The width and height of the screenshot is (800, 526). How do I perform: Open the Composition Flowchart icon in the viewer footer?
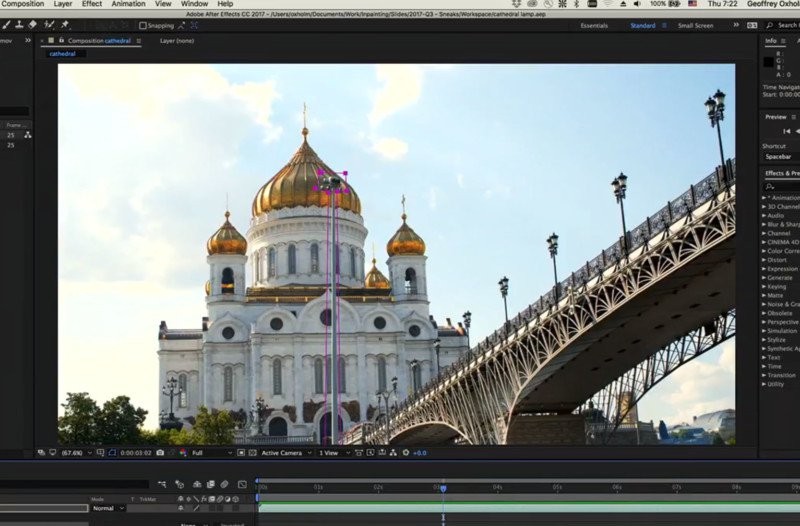393,453
